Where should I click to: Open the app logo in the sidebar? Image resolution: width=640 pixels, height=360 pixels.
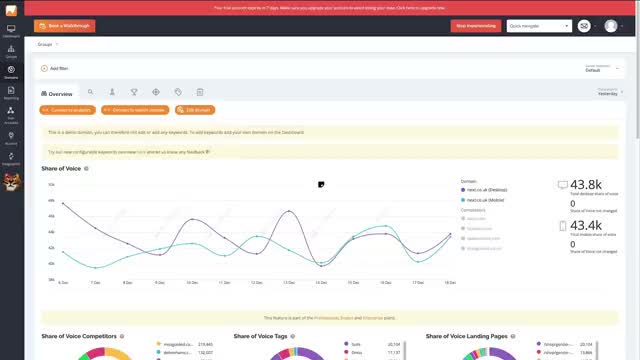[x=11, y=10]
